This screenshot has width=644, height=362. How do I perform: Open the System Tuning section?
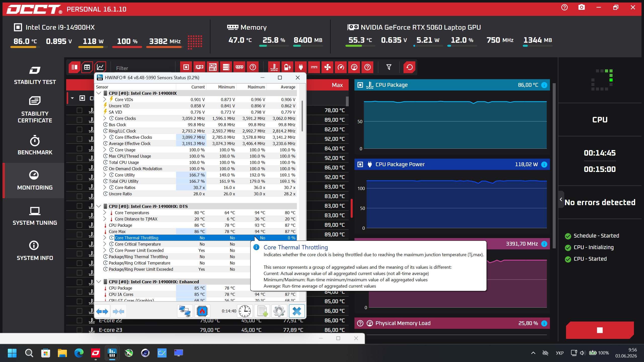click(35, 216)
